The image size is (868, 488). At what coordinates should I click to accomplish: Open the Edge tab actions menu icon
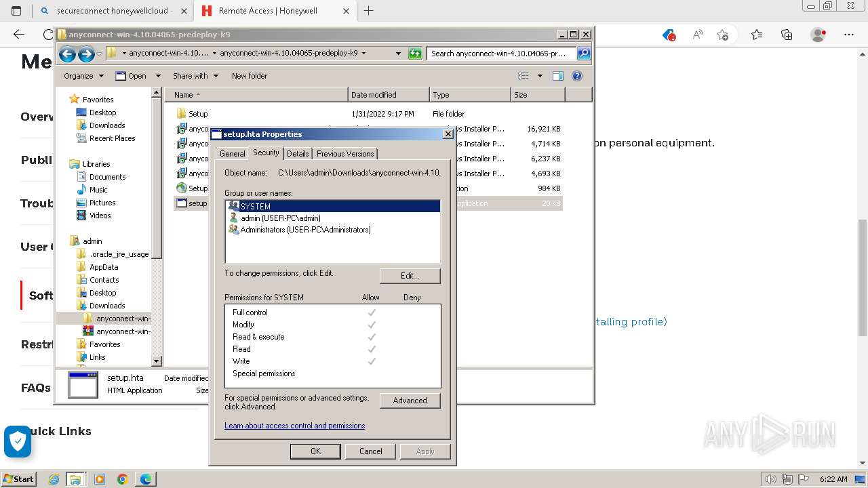click(16, 11)
